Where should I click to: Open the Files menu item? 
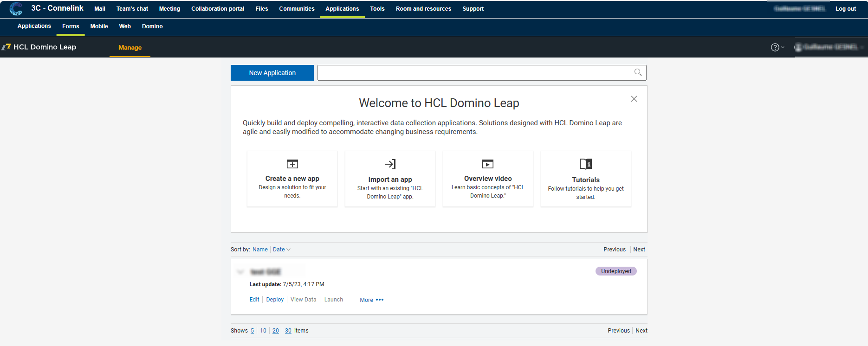coord(262,9)
